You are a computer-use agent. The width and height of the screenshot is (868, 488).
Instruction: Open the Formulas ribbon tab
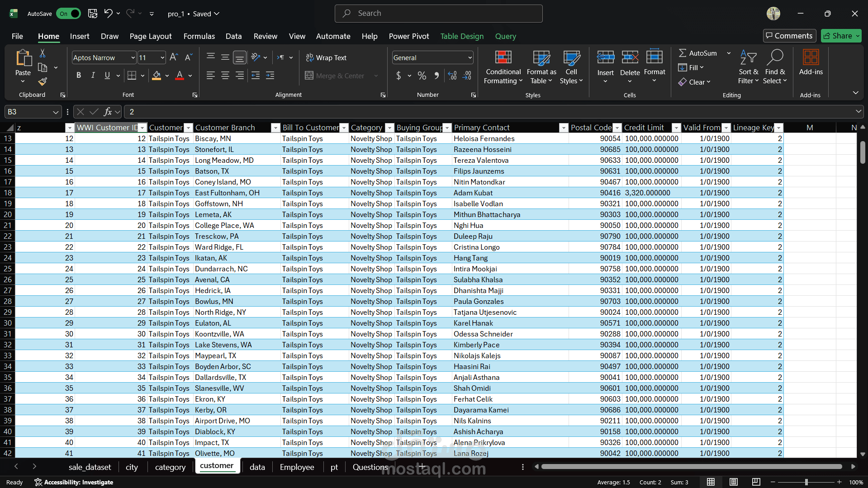point(199,36)
